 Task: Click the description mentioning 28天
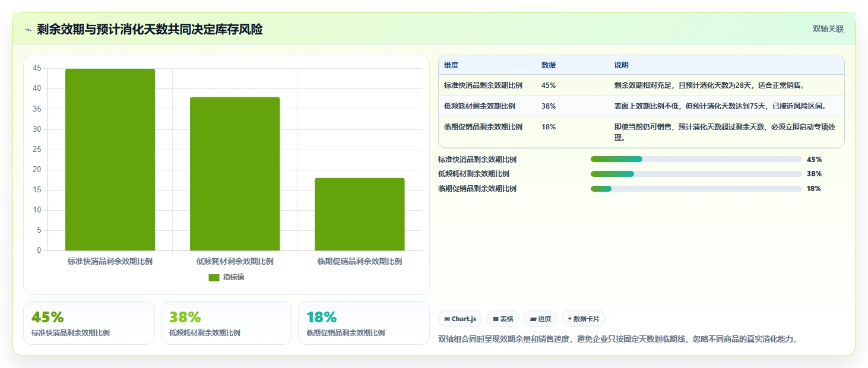tap(709, 85)
